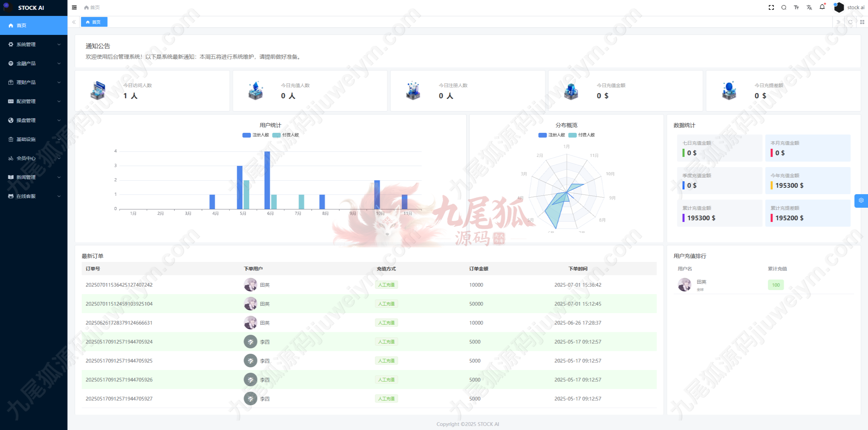Click the 付费人数 swatch in 分布概览 legend
Screen dimensions: 868x430
(572, 135)
